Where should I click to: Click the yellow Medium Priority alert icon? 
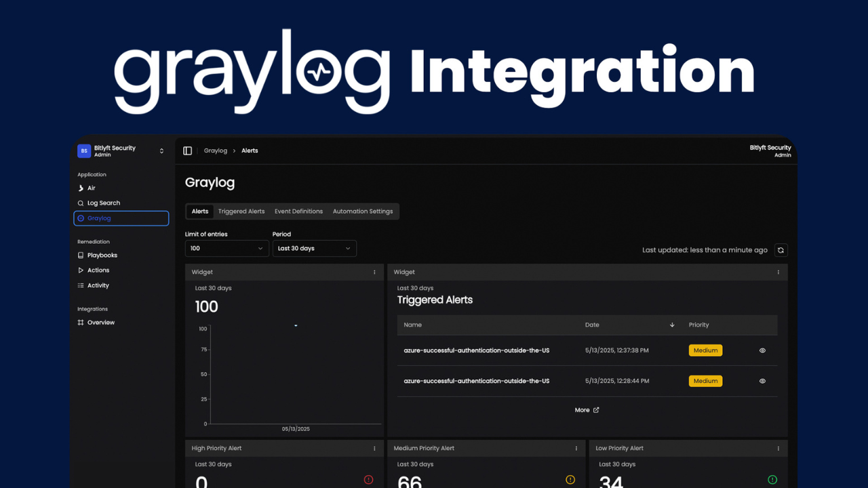tap(570, 479)
